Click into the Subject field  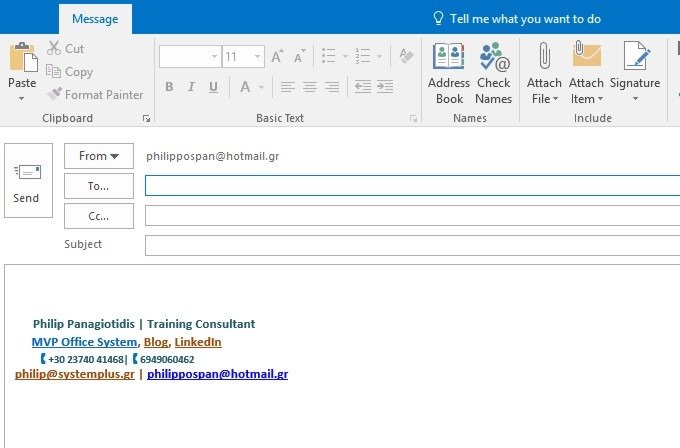click(412, 245)
